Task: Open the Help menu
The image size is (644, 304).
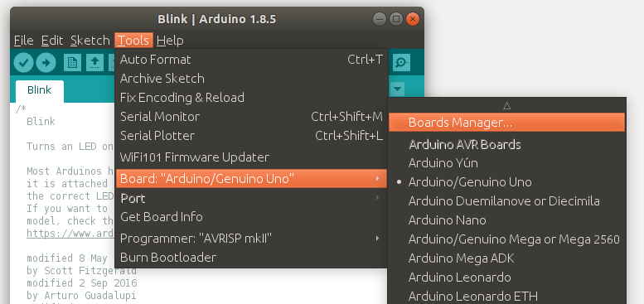Action: [170, 41]
